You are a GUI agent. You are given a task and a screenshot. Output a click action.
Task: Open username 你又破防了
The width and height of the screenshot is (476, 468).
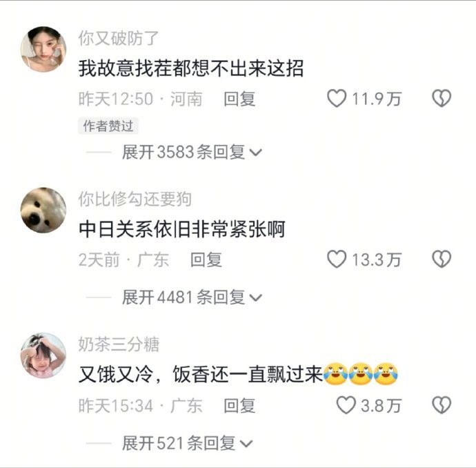(x=119, y=38)
